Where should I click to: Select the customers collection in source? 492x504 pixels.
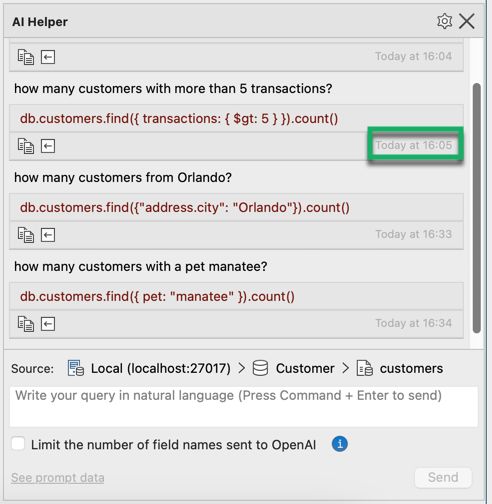point(400,369)
